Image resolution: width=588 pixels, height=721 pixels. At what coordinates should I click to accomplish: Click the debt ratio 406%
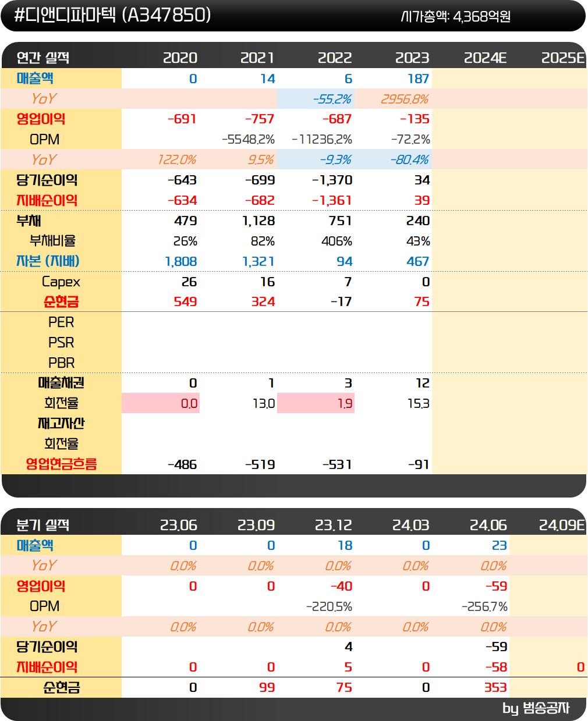click(337, 241)
